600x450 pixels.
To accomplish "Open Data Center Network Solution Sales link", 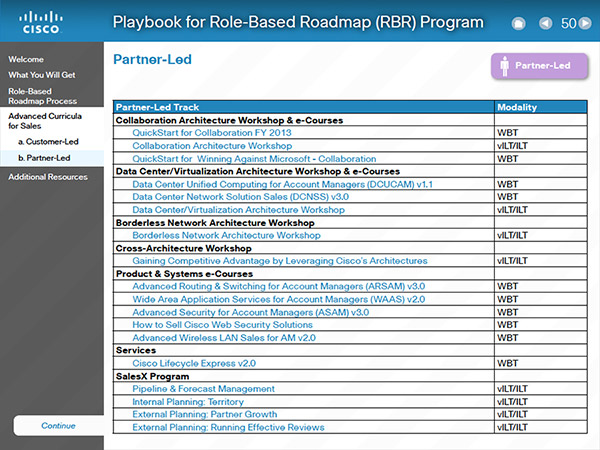I will [240, 197].
